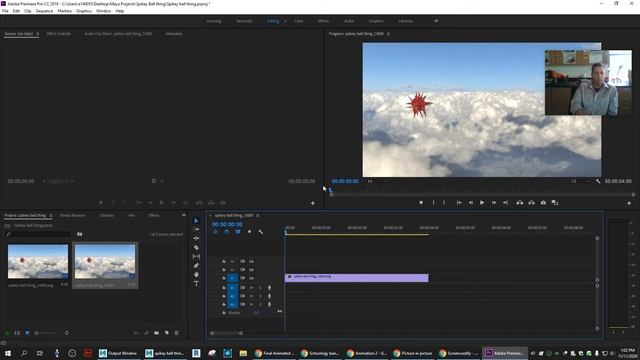Toggle visibility eye of top video track

click(x=251, y=261)
